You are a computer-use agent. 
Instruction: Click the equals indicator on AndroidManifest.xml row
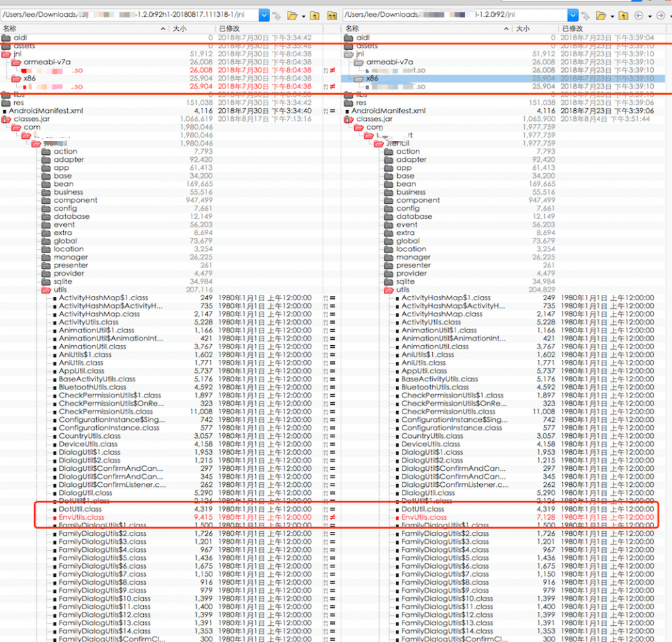333,111
